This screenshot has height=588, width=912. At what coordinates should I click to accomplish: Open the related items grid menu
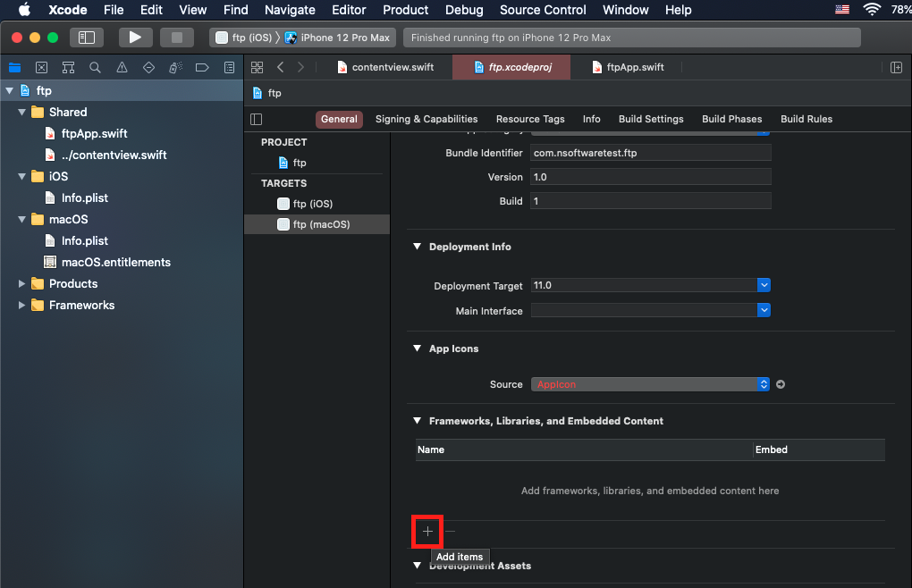pyautogui.click(x=258, y=67)
